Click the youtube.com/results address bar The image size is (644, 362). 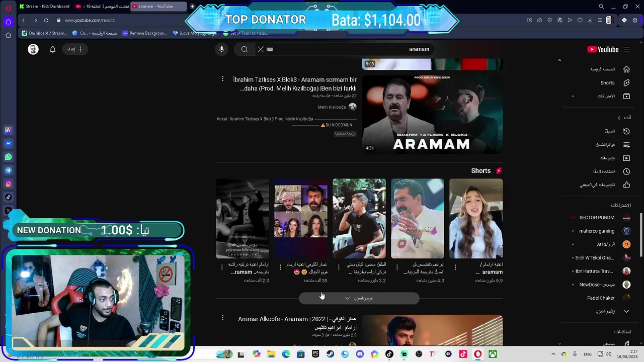[90, 20]
